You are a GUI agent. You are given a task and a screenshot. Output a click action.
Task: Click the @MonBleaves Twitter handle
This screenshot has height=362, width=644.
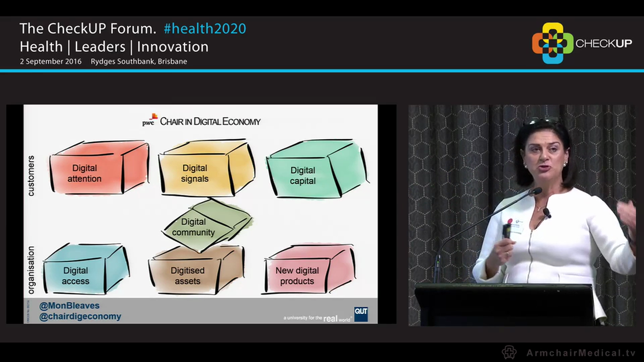[x=69, y=306]
